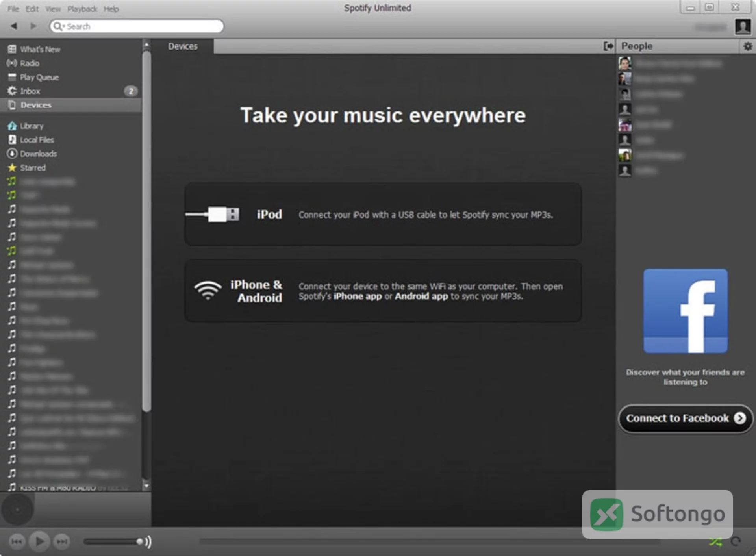The height and width of the screenshot is (556, 756).
Task: Open the Help menu
Action: (111, 9)
